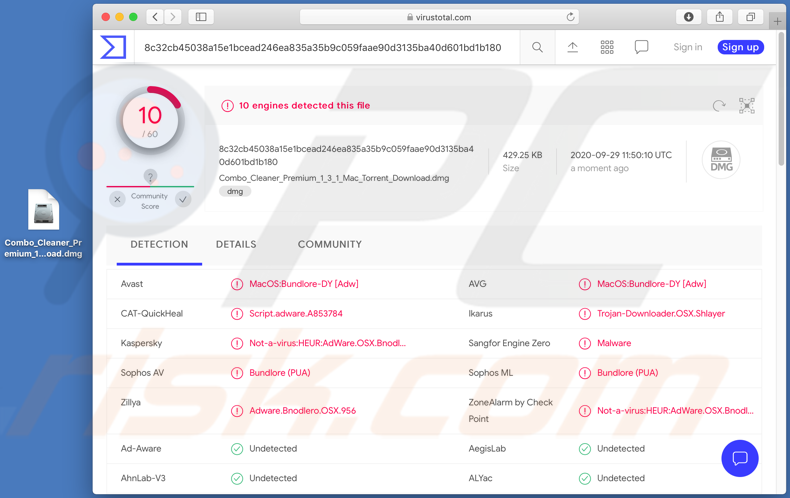Open the similarity graph icon

pyautogui.click(x=747, y=105)
